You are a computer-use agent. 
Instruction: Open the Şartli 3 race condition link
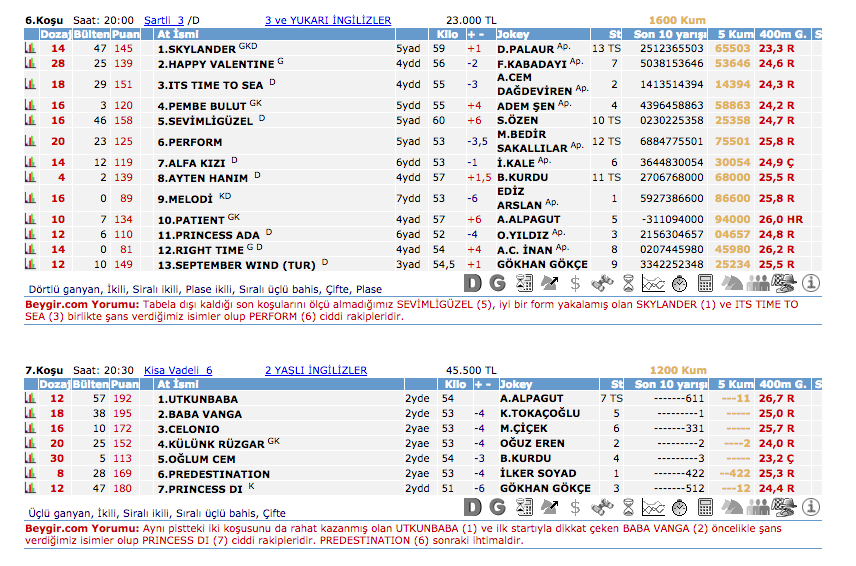(x=164, y=20)
